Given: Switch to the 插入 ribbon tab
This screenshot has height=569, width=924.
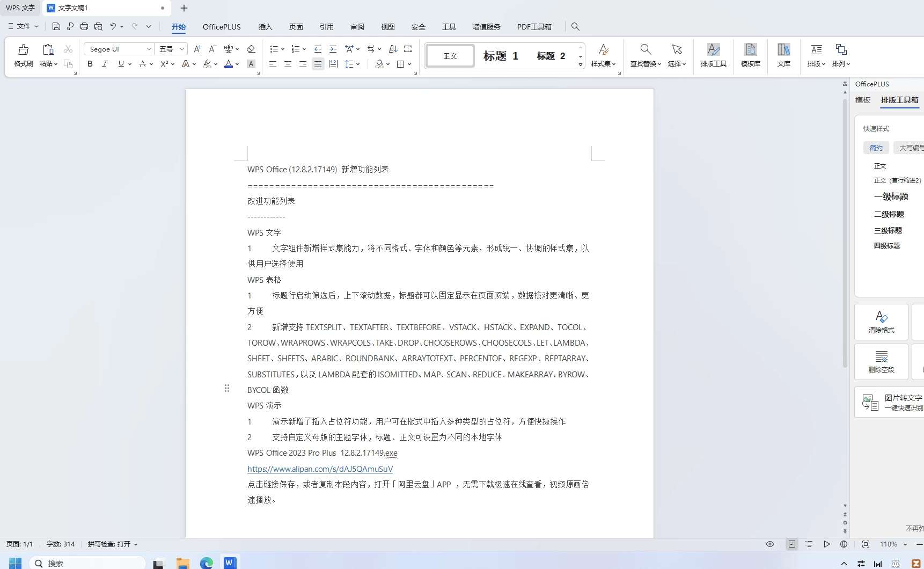Looking at the screenshot, I should coord(265,26).
